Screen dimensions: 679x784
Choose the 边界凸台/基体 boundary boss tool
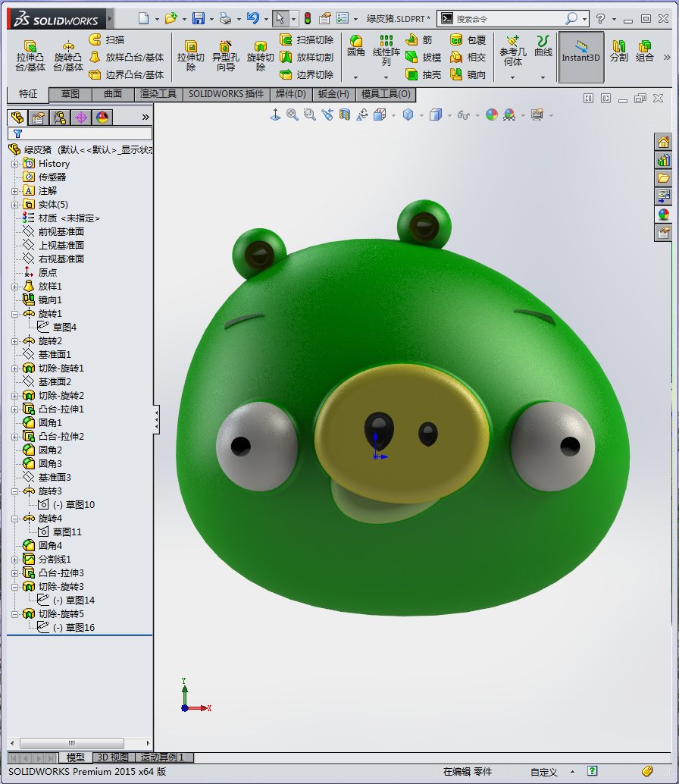(127, 74)
